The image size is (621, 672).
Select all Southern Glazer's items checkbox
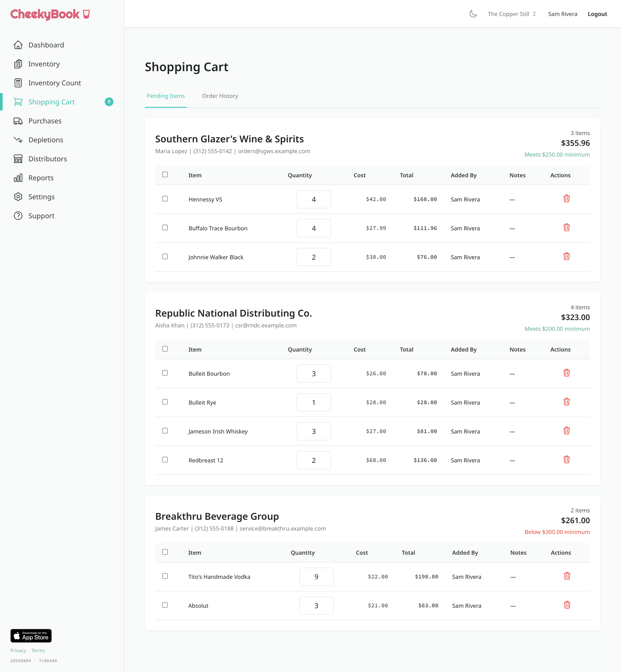click(165, 174)
